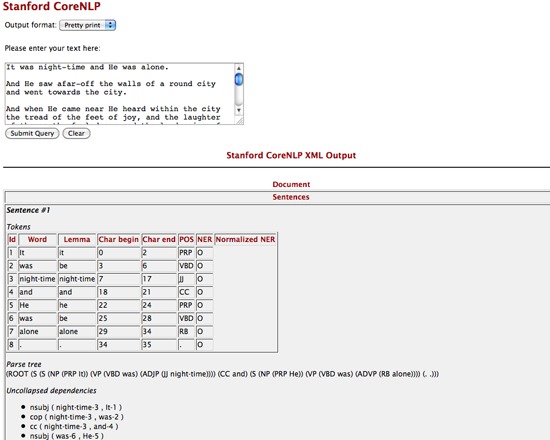
Task: Click the 'Output format:' label
Action: (31, 25)
